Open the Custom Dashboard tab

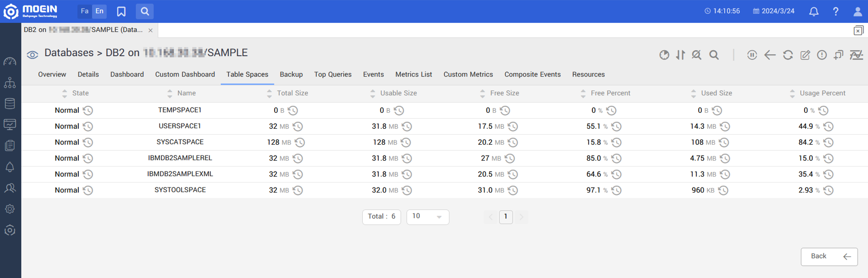click(185, 75)
